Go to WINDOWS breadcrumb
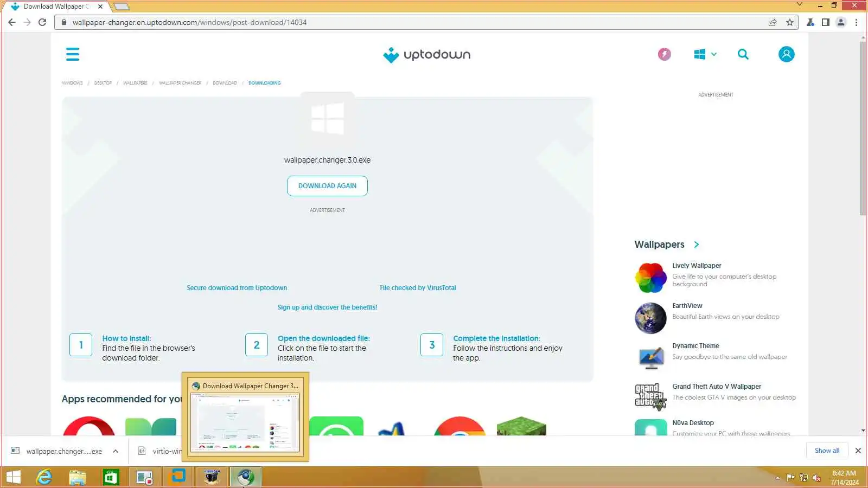The image size is (868, 488). coord(72,83)
